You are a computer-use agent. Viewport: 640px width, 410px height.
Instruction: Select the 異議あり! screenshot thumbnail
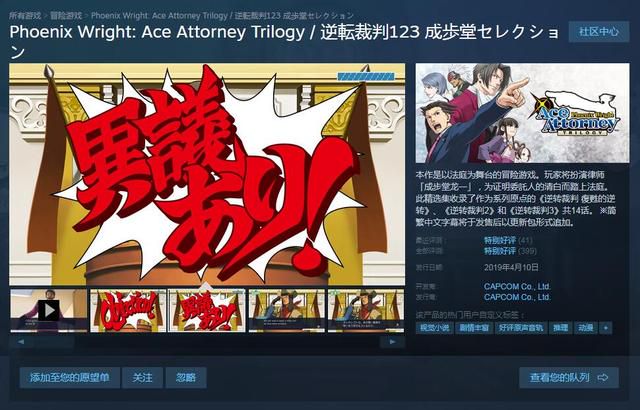tap(207, 310)
